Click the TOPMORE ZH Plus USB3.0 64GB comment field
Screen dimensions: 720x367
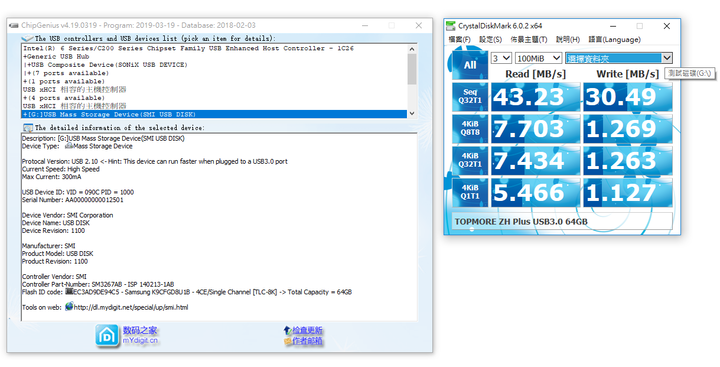(562, 221)
